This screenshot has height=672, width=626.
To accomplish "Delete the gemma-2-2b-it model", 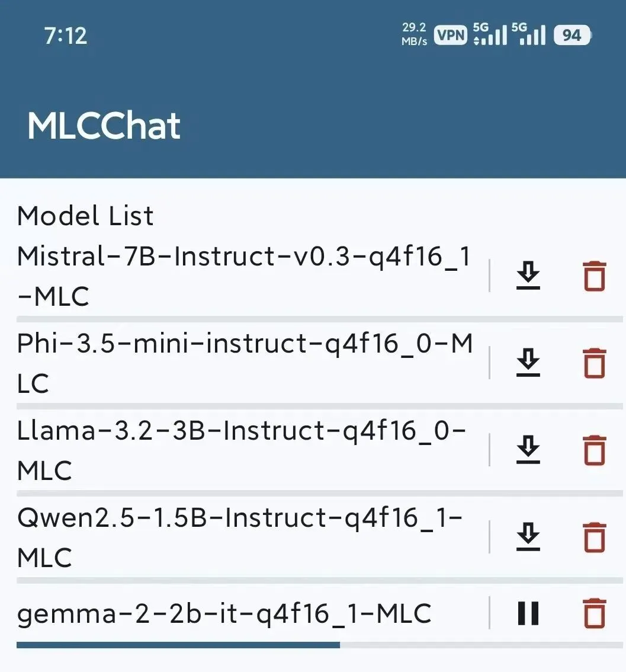I will 594,613.
